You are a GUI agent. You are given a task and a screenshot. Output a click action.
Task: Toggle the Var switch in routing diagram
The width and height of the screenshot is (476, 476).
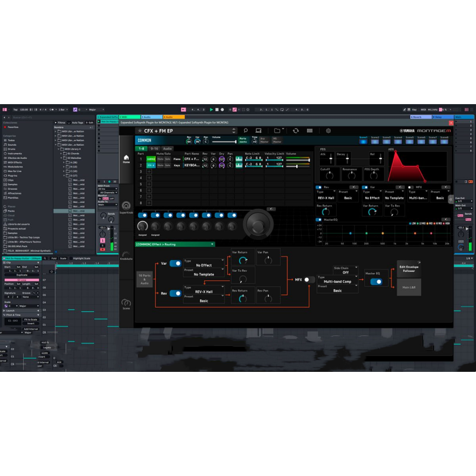[176, 263]
